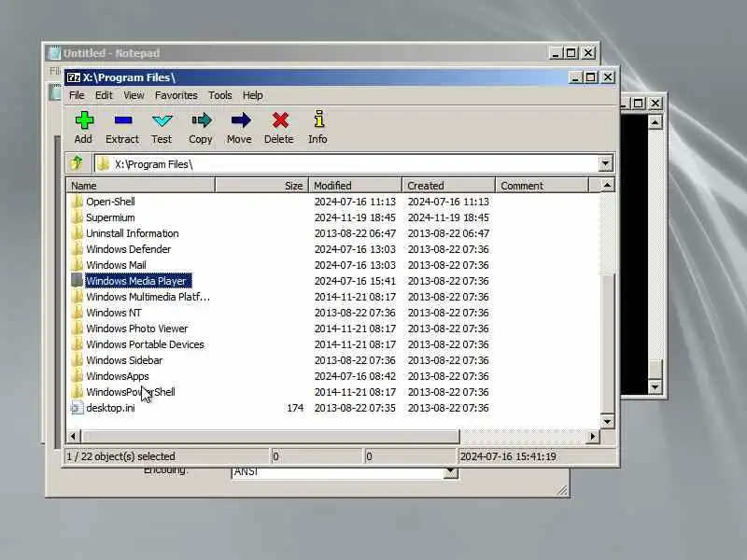Click scroll up arrow in black console window
This screenshot has width=747, height=560.
point(655,122)
